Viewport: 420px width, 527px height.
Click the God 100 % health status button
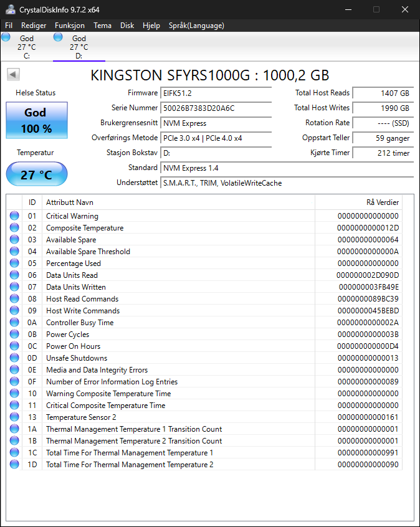coord(37,120)
